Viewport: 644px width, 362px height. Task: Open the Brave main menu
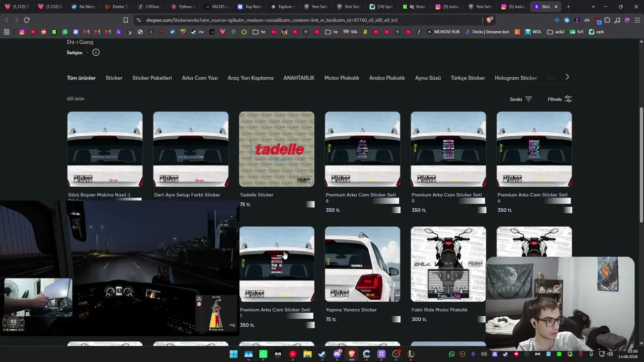(637, 20)
